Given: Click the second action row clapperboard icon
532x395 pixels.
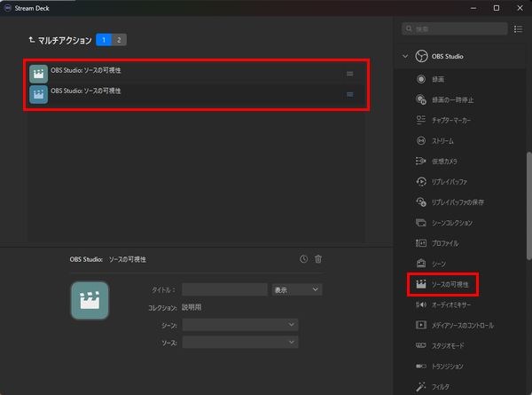Looking at the screenshot, I should click(x=38, y=94).
